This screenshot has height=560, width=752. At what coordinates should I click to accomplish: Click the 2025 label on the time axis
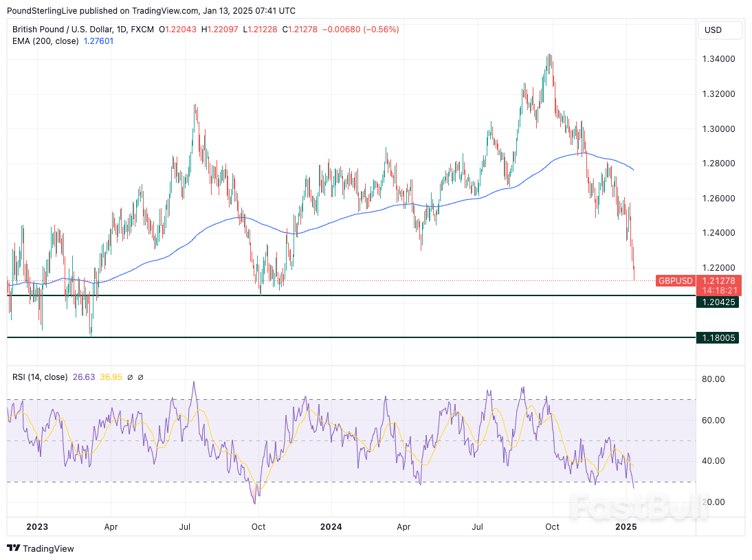pyautogui.click(x=626, y=527)
